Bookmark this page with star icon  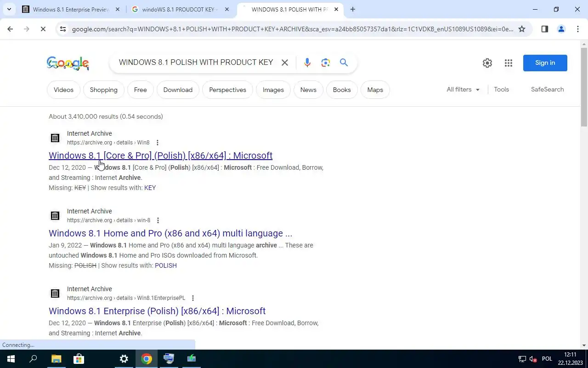[522, 29]
